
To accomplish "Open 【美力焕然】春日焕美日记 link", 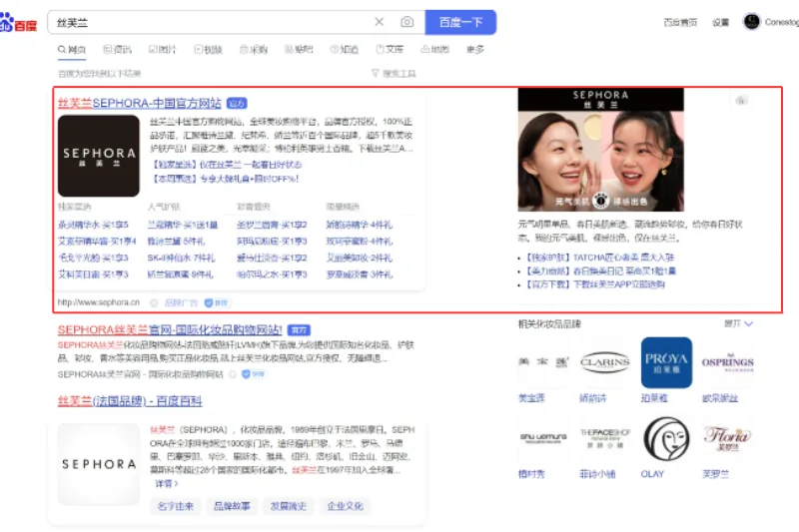I will coord(601,270).
